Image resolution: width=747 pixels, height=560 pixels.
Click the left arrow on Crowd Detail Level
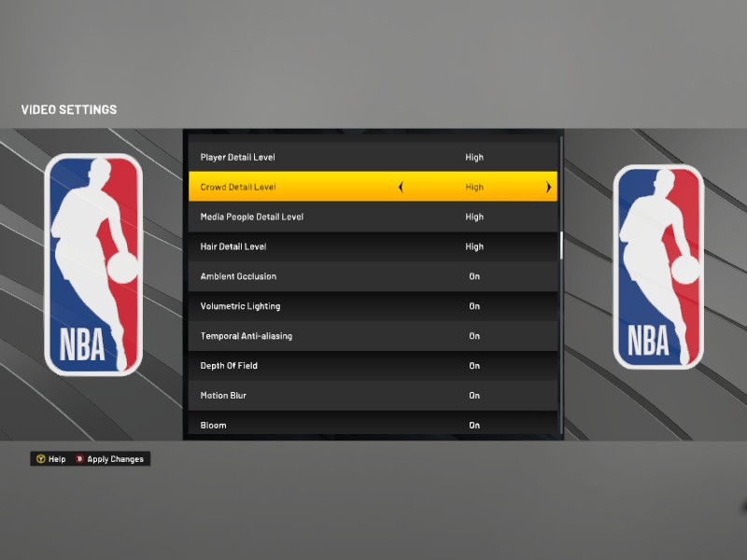click(401, 188)
